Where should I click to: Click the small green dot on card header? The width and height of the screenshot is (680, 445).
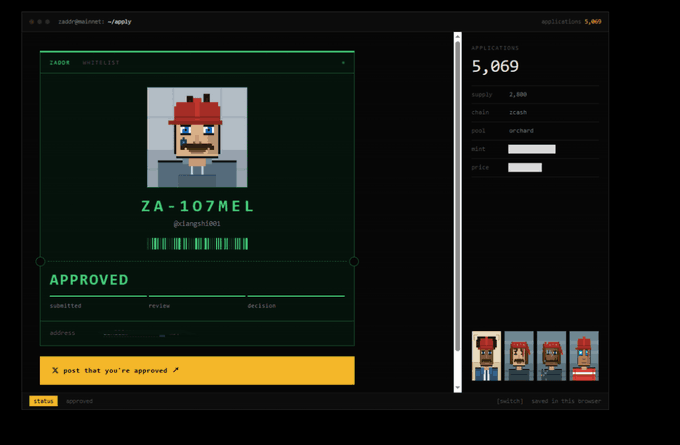(x=343, y=63)
